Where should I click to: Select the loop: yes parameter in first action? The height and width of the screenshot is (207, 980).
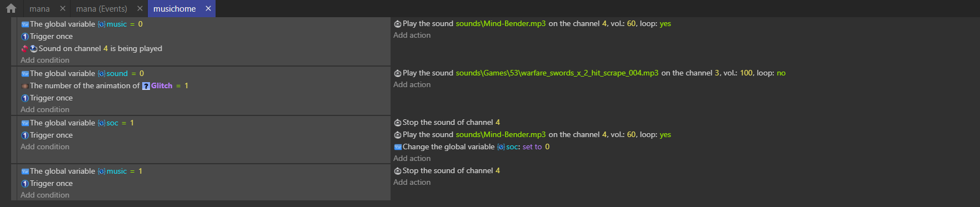pyautogui.click(x=665, y=24)
